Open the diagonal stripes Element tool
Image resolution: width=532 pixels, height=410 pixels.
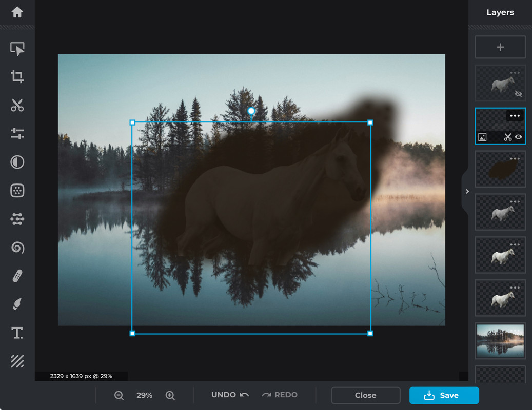[17, 361]
